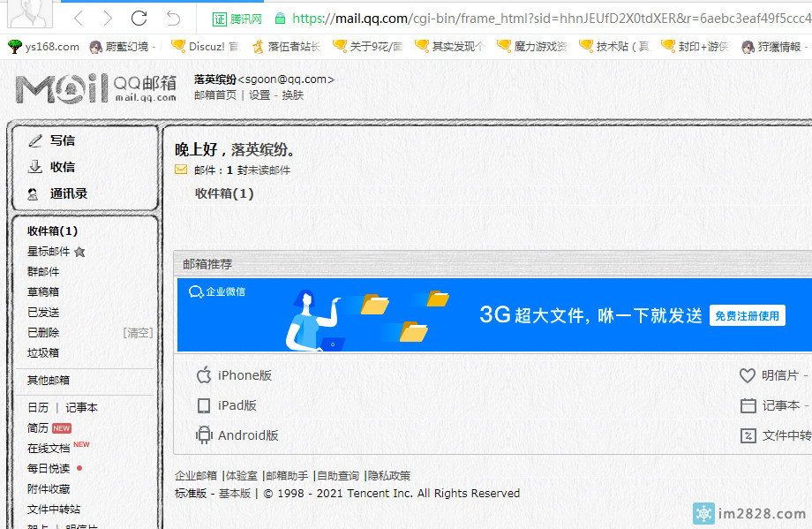
Task: Click [清空] to empty deleted mail
Action: (138, 333)
